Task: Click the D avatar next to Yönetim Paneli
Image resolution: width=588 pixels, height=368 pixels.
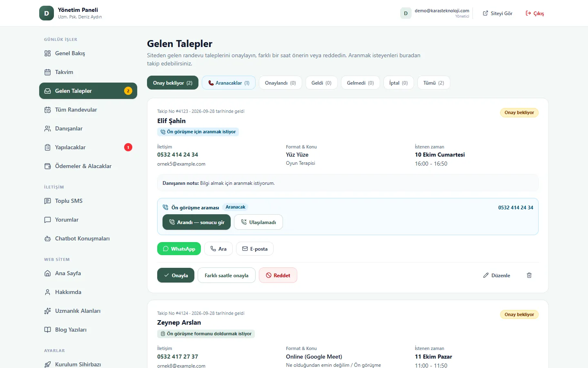Action: (47, 13)
